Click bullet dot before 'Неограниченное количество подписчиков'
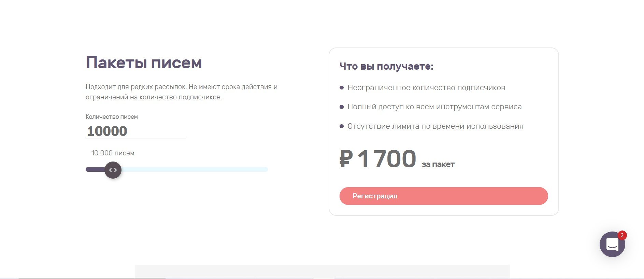The image size is (644, 279). point(342,88)
